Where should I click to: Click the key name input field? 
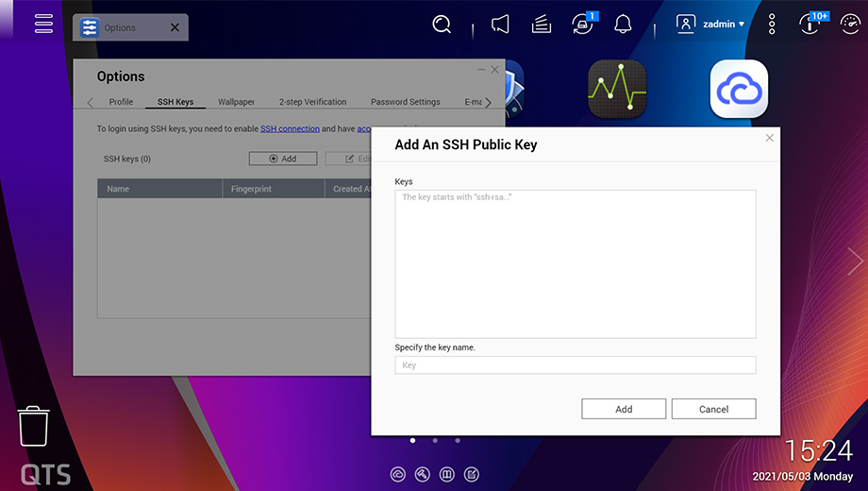click(575, 365)
